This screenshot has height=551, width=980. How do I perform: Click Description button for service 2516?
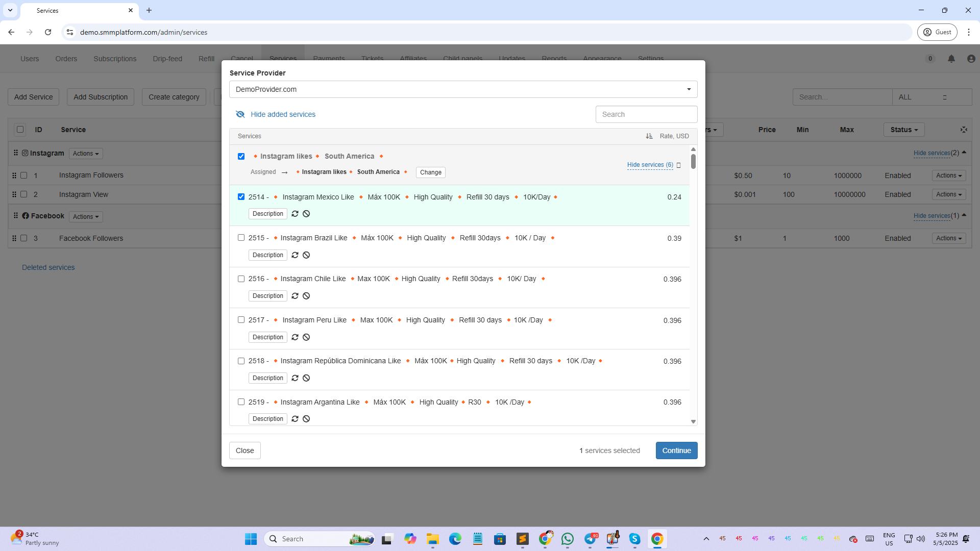267,296
